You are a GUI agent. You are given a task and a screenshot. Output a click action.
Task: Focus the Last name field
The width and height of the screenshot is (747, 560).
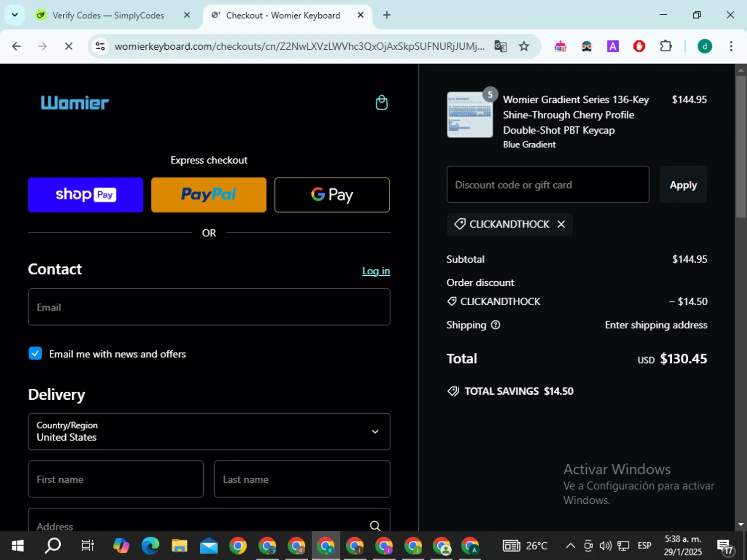pyautogui.click(x=302, y=479)
